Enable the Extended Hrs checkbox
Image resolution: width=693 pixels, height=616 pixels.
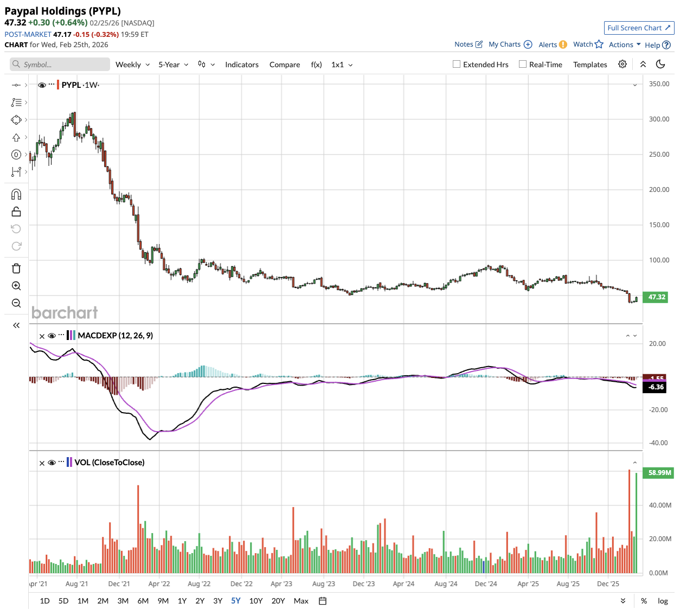457,64
